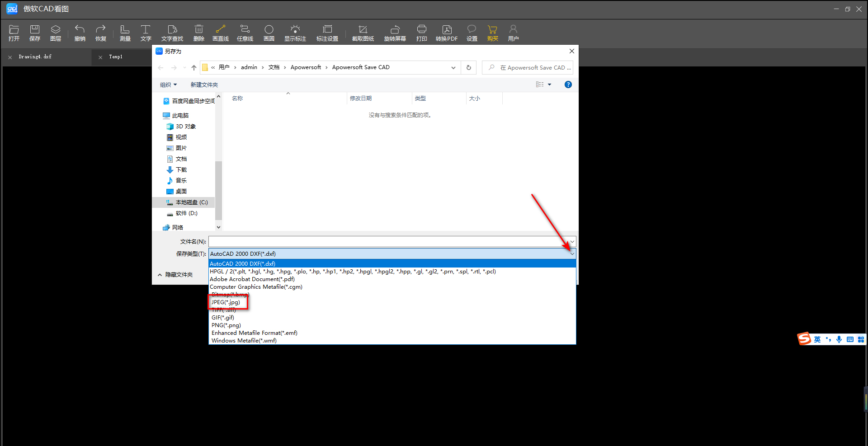Click the 打印 print icon
The height and width of the screenshot is (446, 868).
pos(422,33)
